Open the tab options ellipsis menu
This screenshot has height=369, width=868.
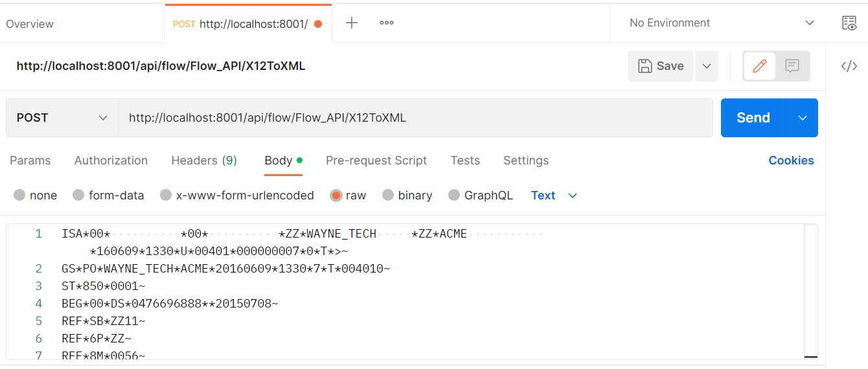point(387,23)
